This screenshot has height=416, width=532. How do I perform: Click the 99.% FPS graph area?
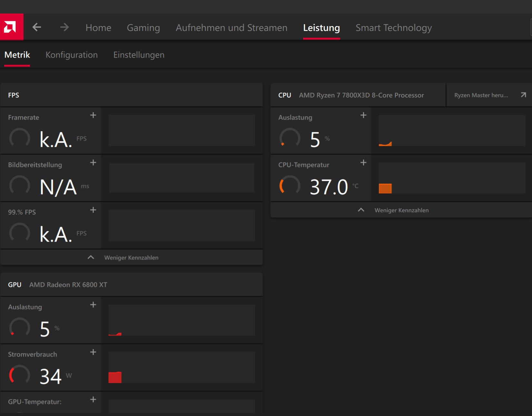pyautogui.click(x=182, y=225)
